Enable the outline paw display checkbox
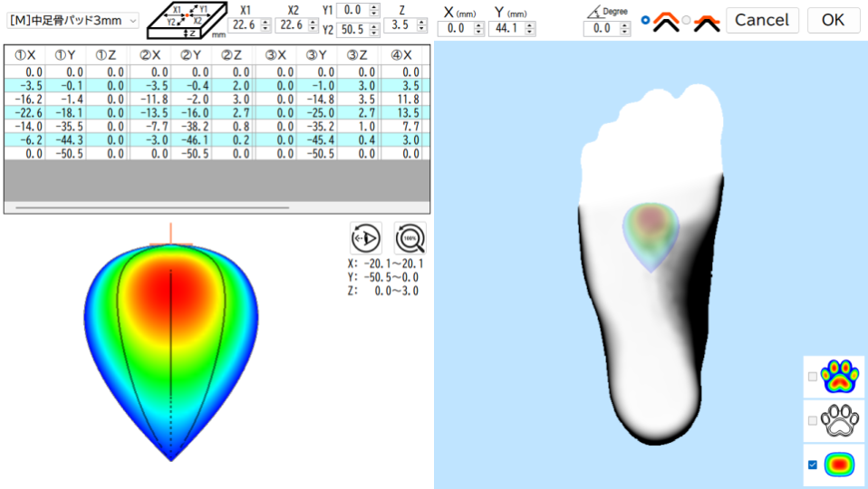The width and height of the screenshot is (868, 489). coord(813,421)
